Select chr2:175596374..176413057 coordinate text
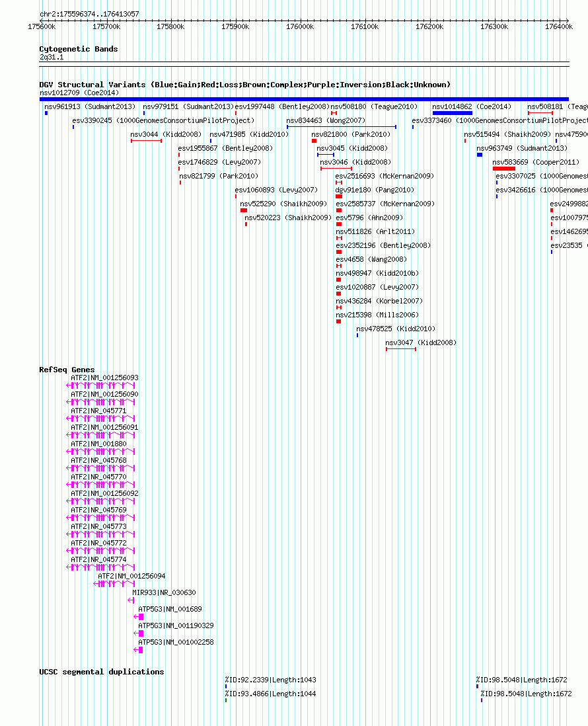The image size is (588, 726). tap(89, 14)
